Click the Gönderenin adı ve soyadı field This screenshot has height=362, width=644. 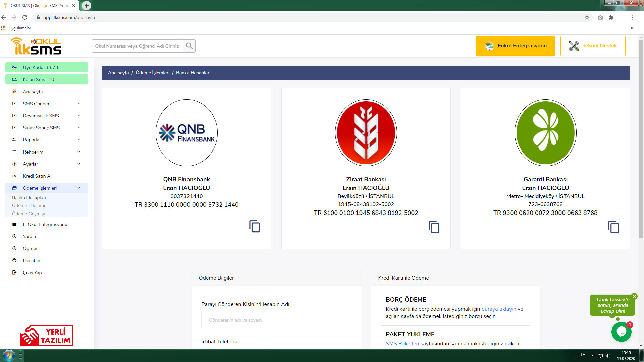coord(276,320)
